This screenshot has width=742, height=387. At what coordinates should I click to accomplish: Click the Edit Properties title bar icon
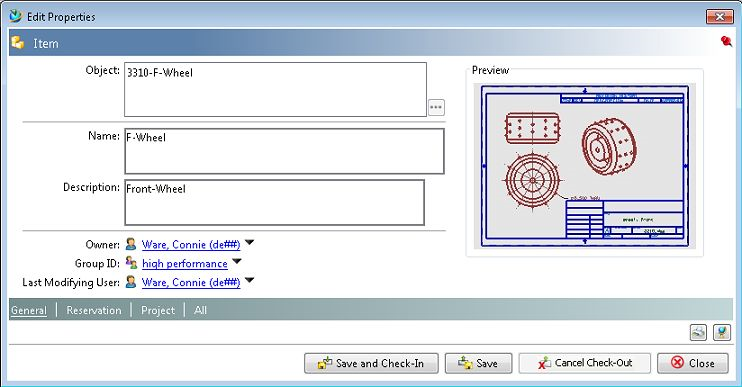16,17
